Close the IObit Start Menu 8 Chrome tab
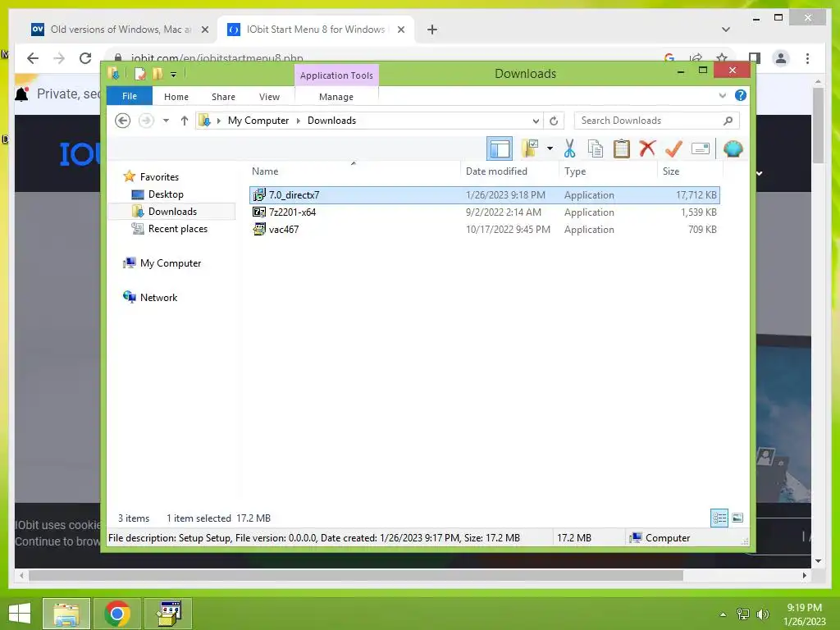This screenshot has height=630, width=840. [400, 30]
